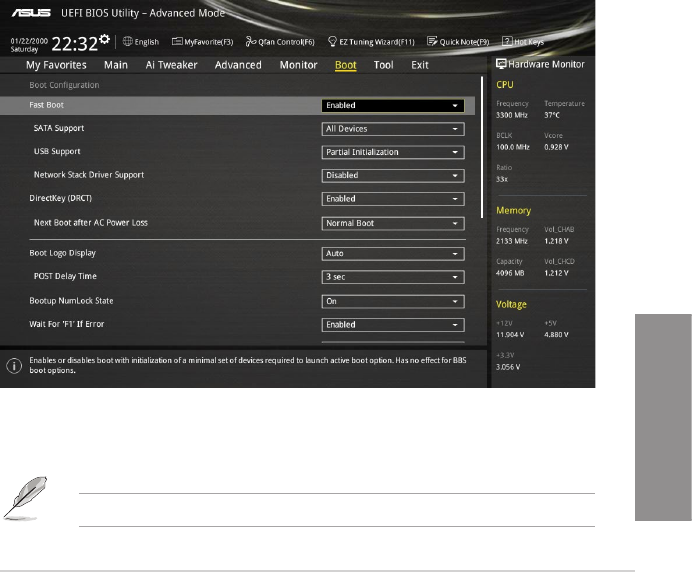This screenshot has height=572, width=692.
Task: Open Qfan Control(F6)
Action: click(x=280, y=42)
